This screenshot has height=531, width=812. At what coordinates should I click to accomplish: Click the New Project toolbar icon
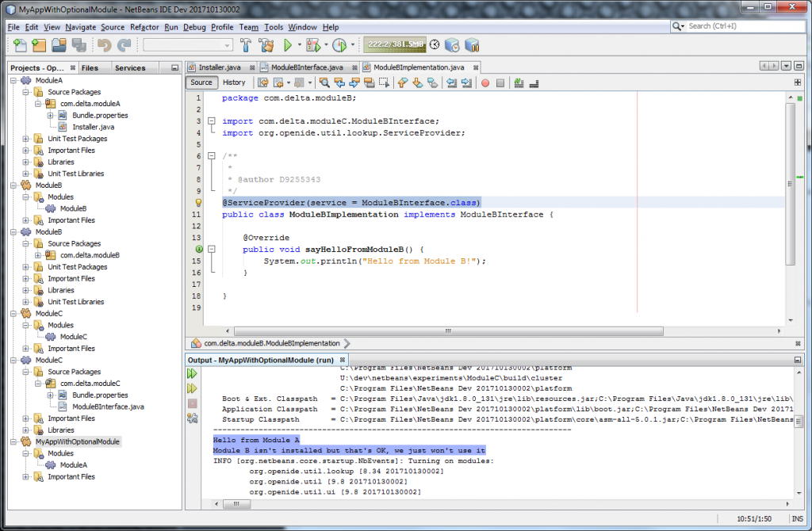(39, 45)
